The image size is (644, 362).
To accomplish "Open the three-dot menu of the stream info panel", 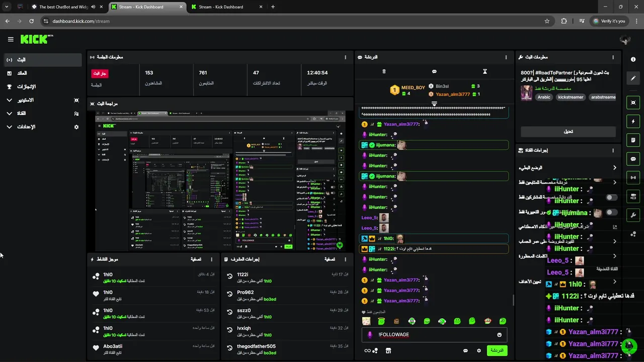I will [613, 57].
